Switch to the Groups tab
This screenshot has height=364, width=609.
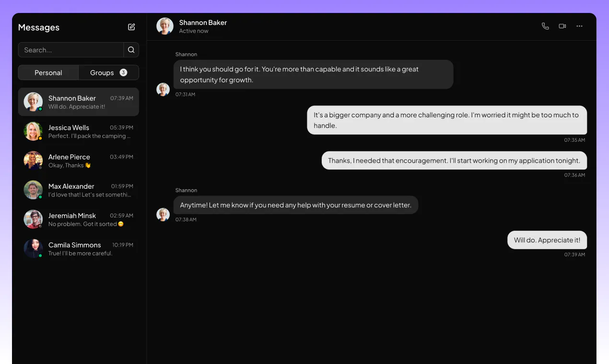[x=108, y=73]
